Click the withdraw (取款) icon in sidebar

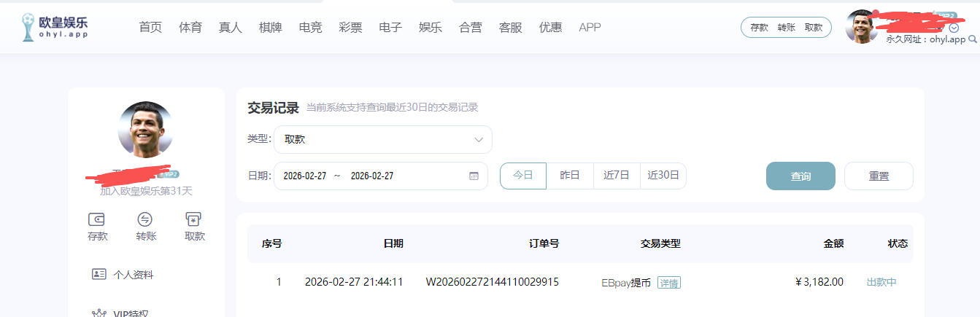pos(194,219)
